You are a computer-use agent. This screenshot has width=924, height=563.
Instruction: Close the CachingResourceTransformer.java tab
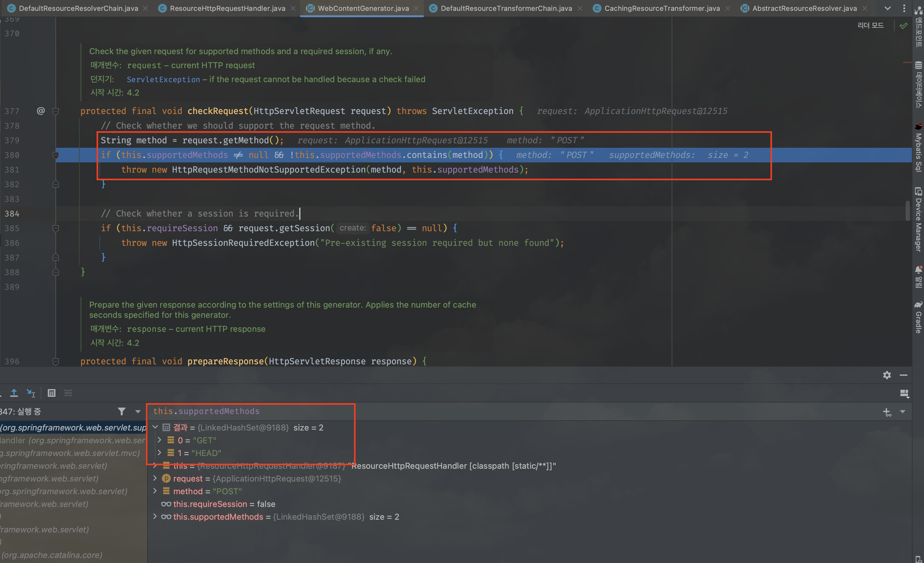coord(727,8)
